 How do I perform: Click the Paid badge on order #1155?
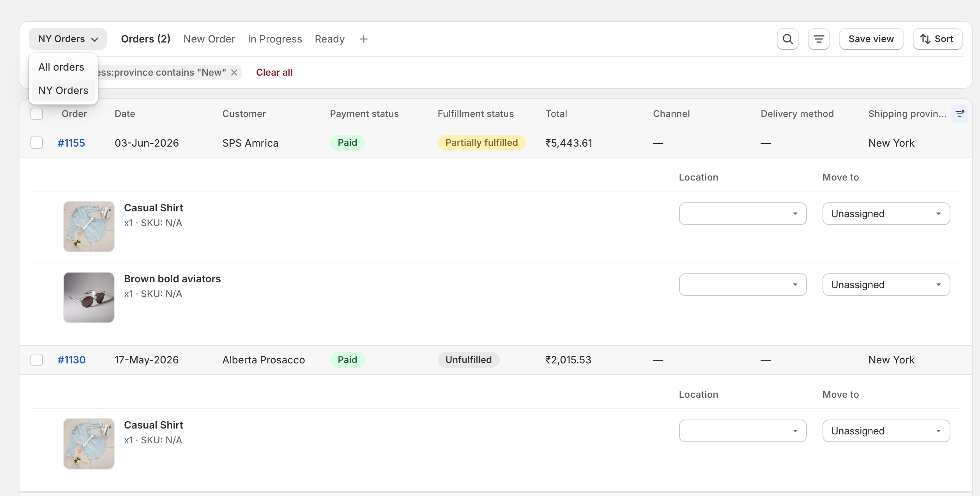347,143
